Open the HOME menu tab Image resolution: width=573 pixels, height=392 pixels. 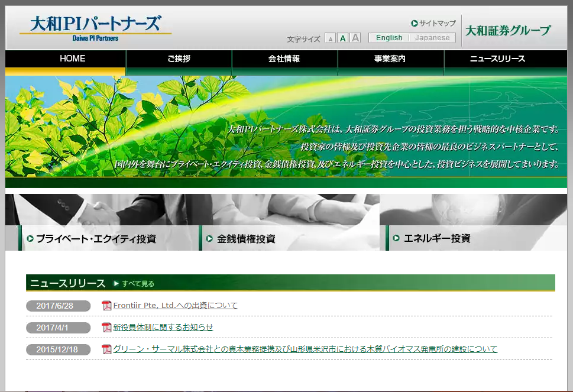tap(66, 63)
